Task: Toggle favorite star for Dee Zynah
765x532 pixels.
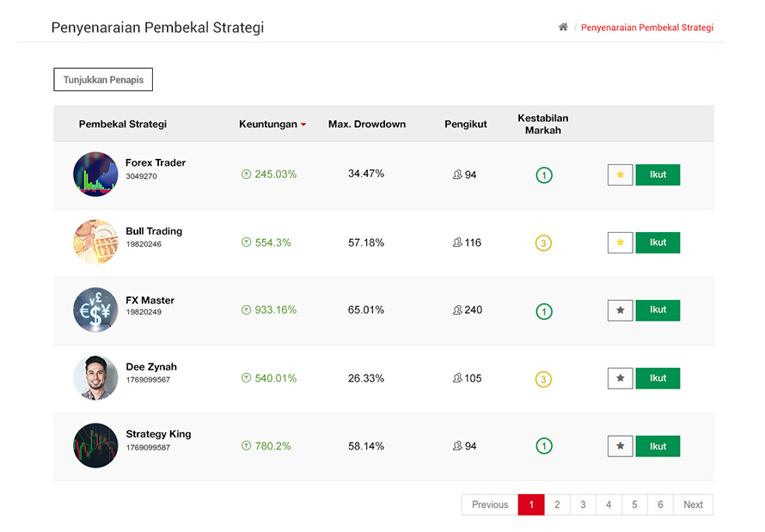Action: point(620,378)
